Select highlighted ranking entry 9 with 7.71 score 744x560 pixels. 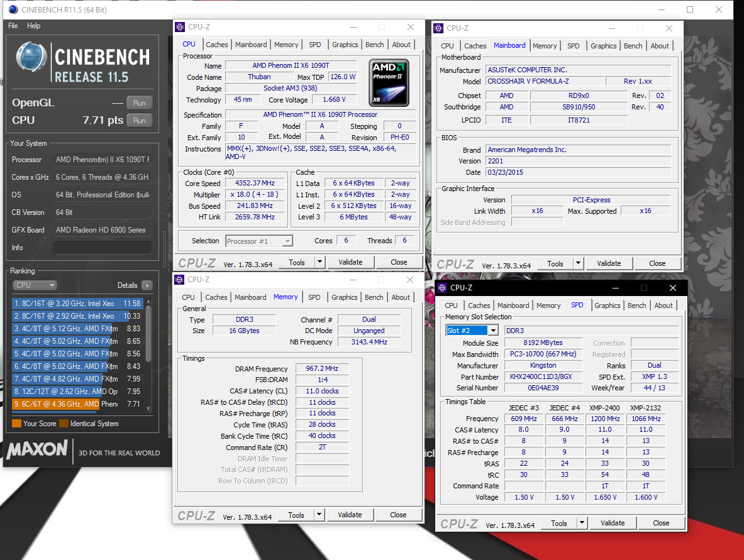[77, 404]
